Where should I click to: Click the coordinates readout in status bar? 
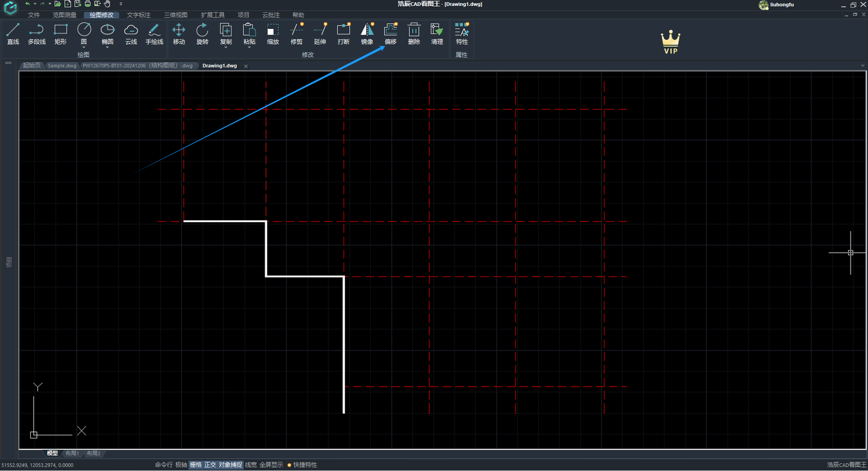click(x=37, y=465)
